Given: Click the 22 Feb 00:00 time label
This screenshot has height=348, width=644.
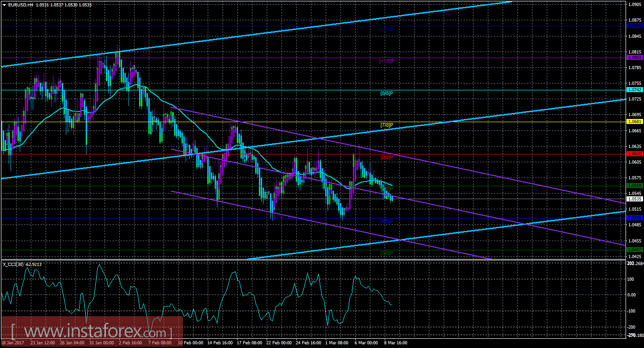Looking at the screenshot, I should coord(280,343).
